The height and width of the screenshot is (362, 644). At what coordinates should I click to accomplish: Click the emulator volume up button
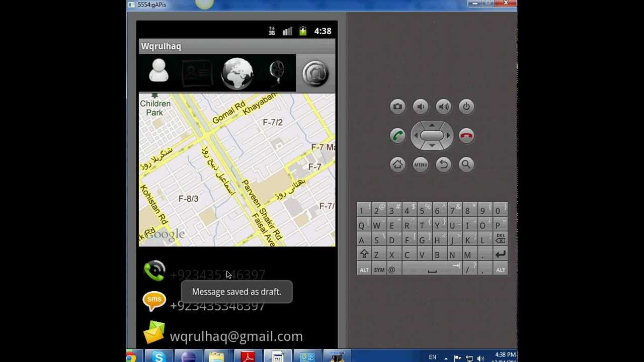point(443,107)
